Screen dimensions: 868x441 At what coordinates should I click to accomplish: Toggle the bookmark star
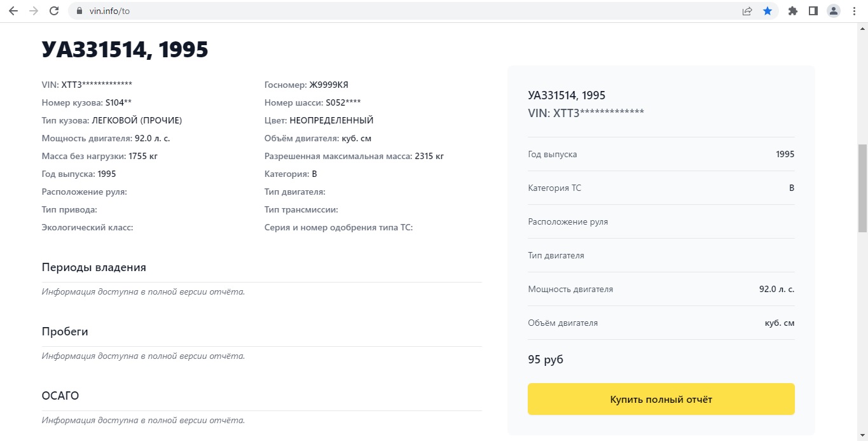[768, 11]
